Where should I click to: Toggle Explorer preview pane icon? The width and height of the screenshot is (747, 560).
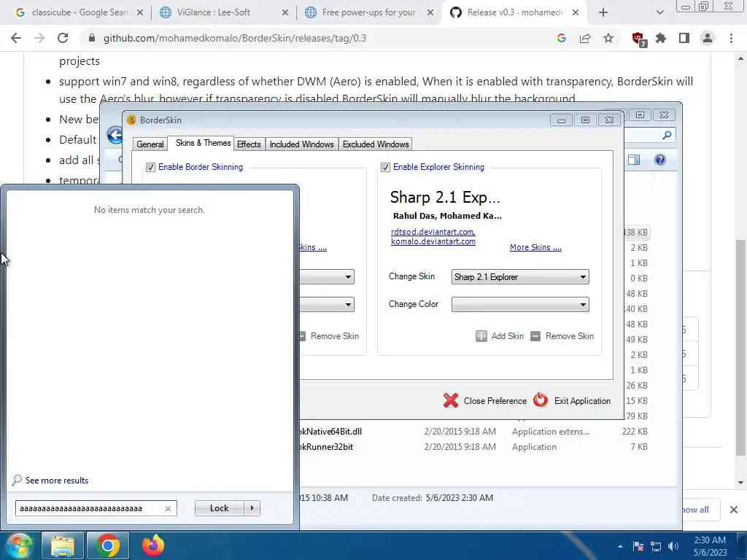[634, 160]
